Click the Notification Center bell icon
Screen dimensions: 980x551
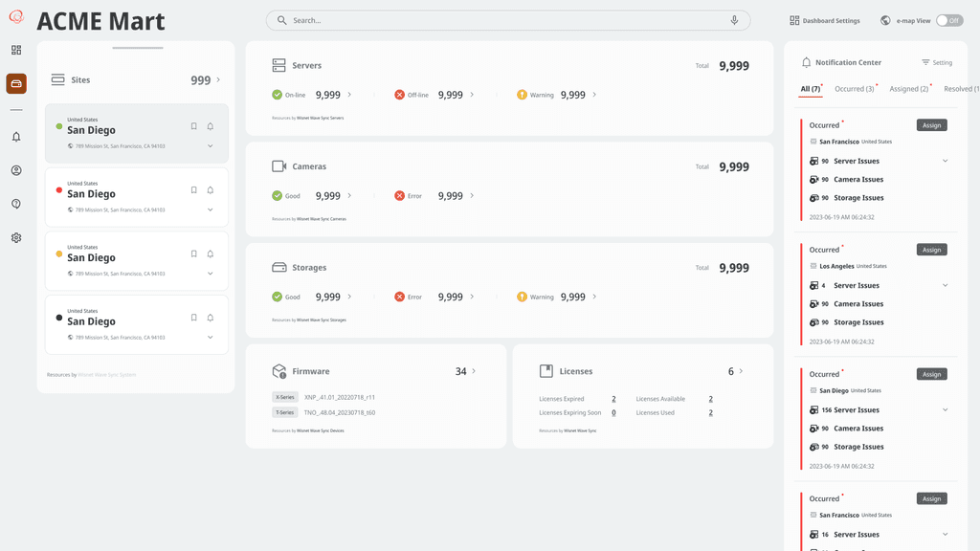(806, 62)
